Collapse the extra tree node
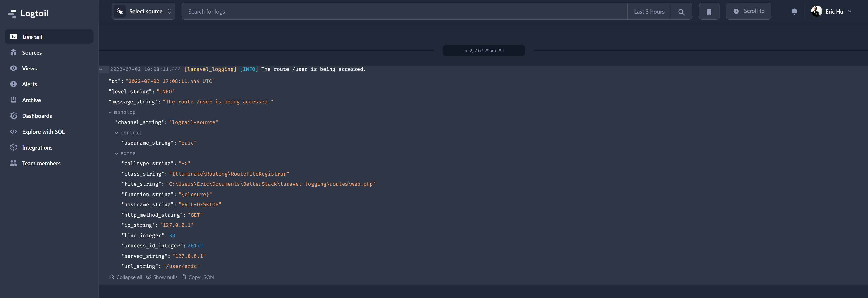This screenshot has height=298, width=868. [117, 154]
